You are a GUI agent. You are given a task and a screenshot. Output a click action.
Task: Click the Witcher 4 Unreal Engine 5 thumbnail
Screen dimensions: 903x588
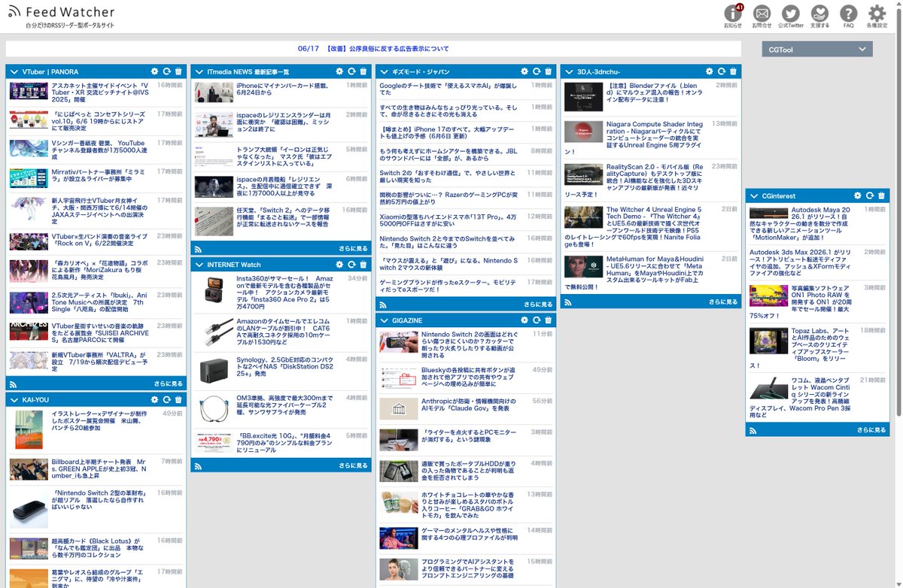coord(584,217)
